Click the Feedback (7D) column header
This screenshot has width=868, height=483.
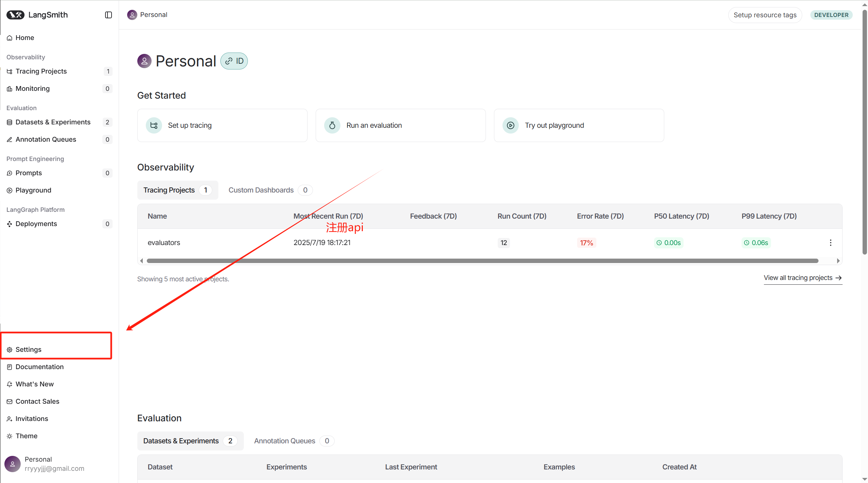(x=433, y=216)
